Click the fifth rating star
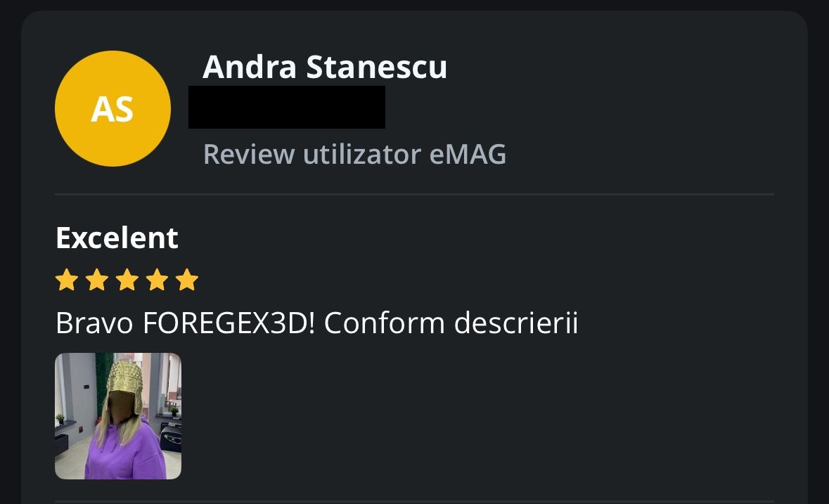The image size is (829, 504). tap(187, 280)
